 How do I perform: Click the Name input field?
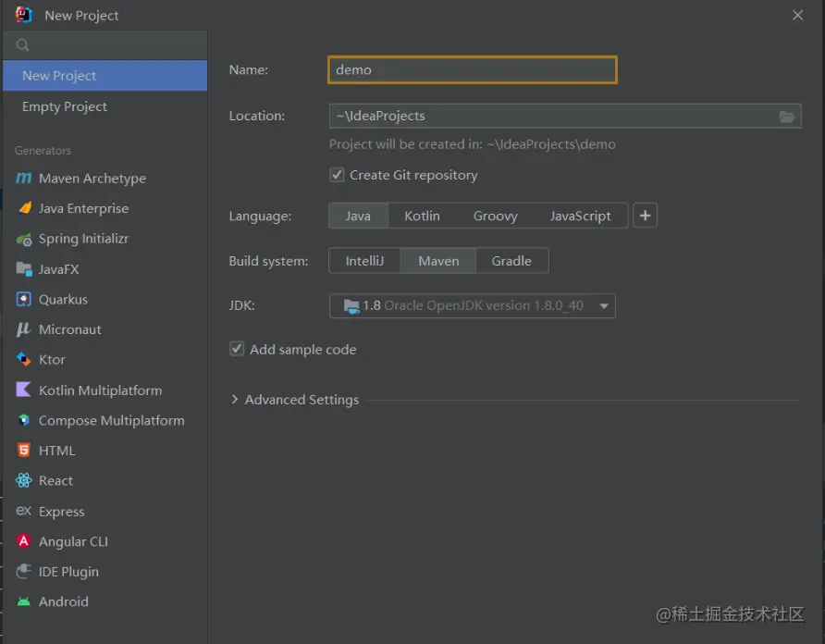tap(472, 69)
